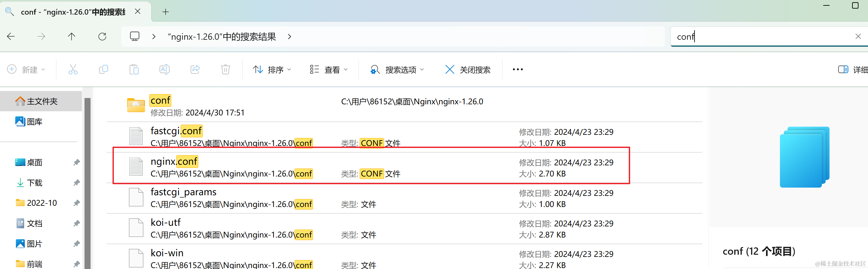The image size is (868, 269).
Task: Click 关闭搜索 to close search
Action: pyautogui.click(x=468, y=69)
